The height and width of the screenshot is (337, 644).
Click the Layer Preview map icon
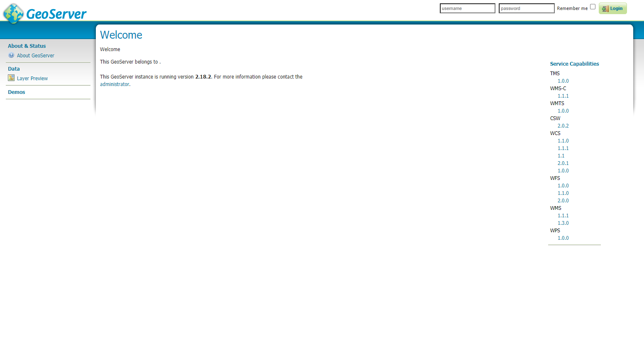coord(11,78)
